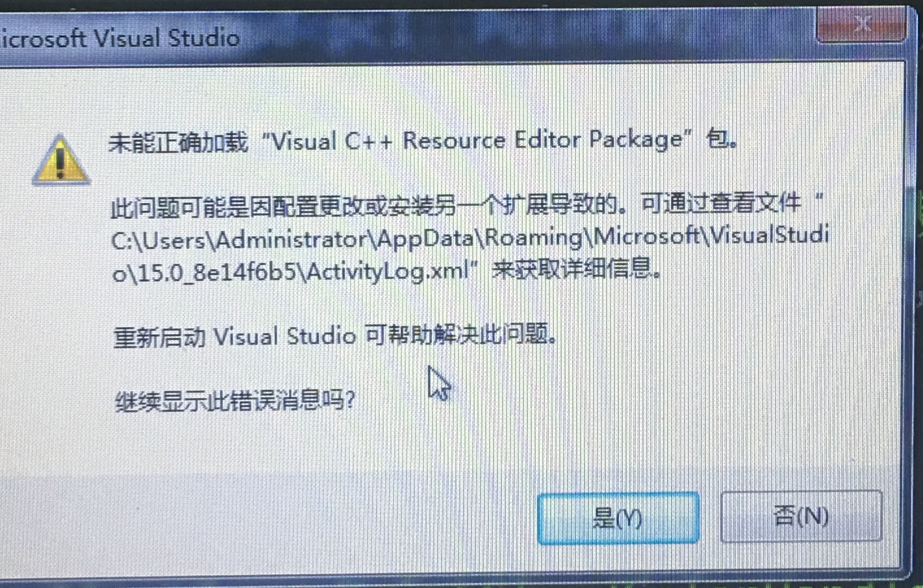Click the 是(Y) button
The image size is (923, 588).
click(x=618, y=518)
